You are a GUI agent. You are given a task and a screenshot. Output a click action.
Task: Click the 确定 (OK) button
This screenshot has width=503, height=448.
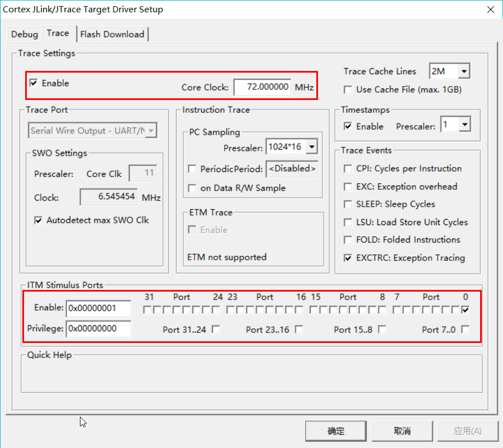tap(336, 431)
